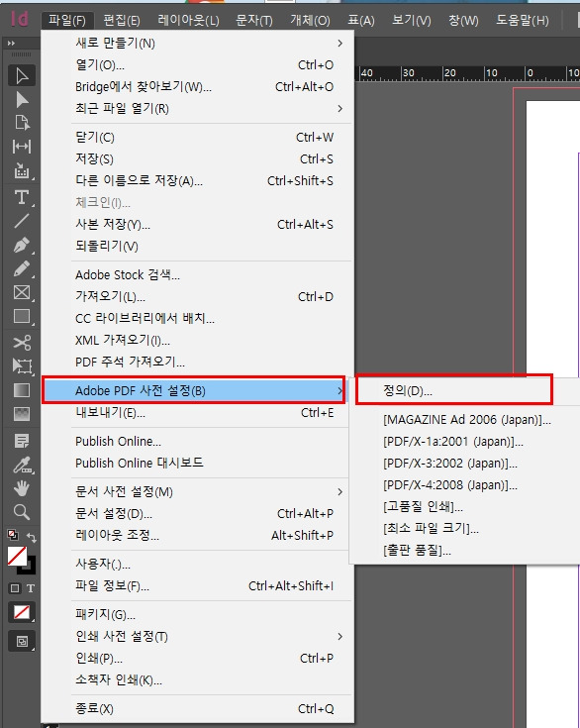This screenshot has height=728, width=580.
Task: Expand the toolbox double-arrow
Action: tap(11, 44)
